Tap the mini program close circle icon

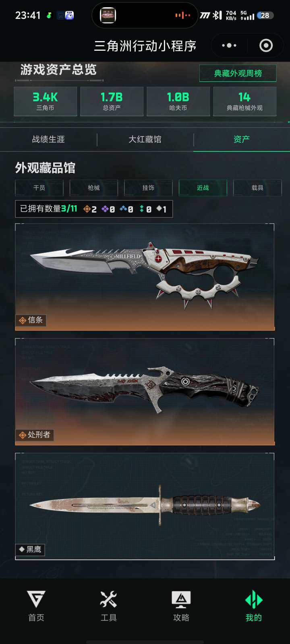point(266,45)
